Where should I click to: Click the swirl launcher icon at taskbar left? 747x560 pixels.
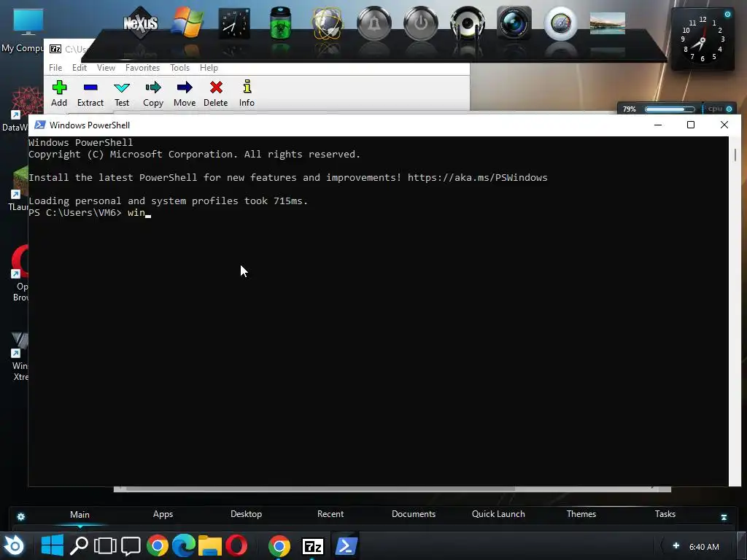(x=15, y=545)
